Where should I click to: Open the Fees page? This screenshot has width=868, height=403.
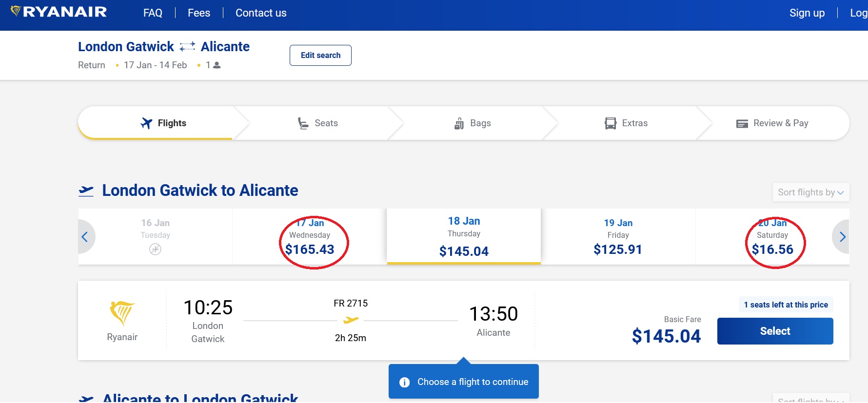(x=199, y=13)
